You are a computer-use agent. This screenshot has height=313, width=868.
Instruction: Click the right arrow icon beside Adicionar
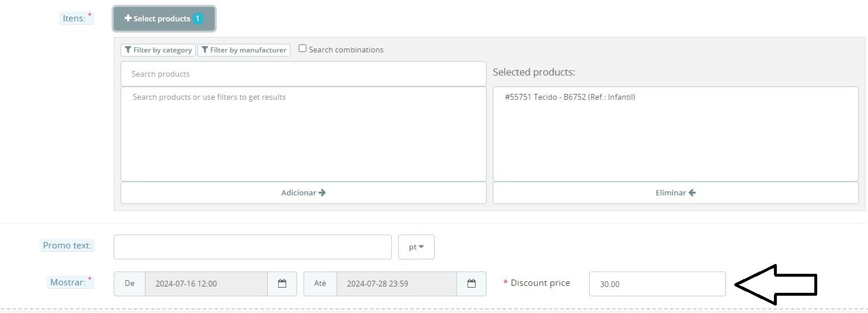pyautogui.click(x=322, y=193)
